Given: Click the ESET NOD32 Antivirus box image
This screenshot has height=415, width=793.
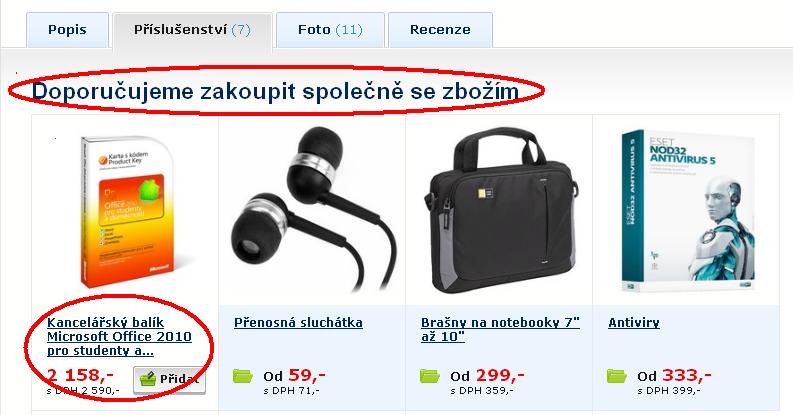Looking at the screenshot, I should point(688,211).
